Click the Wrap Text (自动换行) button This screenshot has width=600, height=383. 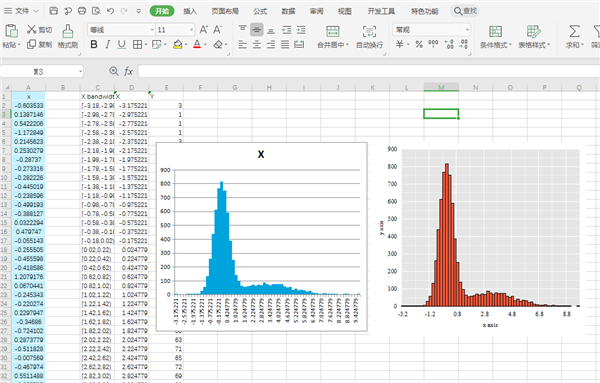(369, 36)
